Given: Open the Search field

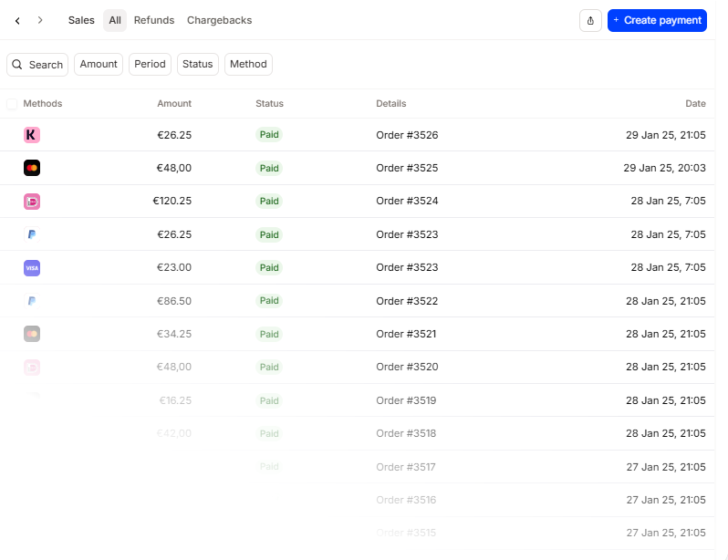Looking at the screenshot, I should 37,65.
